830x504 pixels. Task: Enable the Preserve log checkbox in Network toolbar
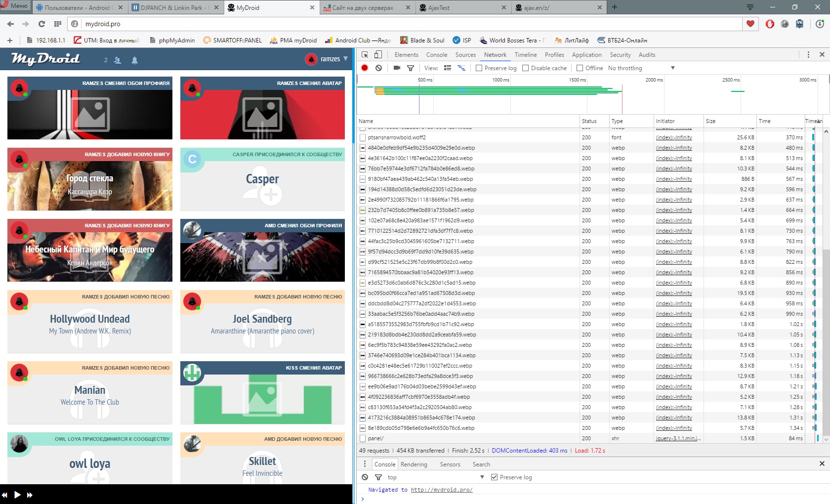click(479, 68)
